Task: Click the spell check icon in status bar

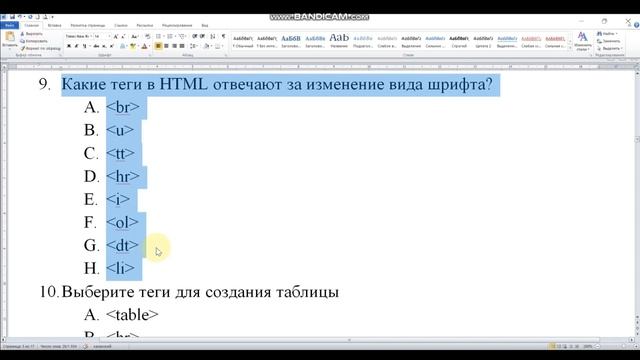Action: [86, 346]
